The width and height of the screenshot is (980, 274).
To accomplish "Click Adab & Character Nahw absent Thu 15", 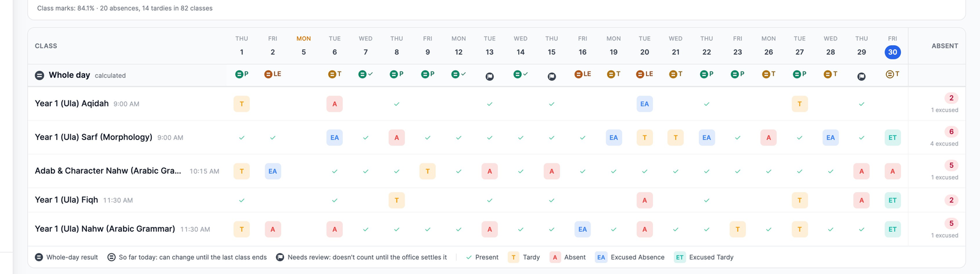I will (552, 171).
